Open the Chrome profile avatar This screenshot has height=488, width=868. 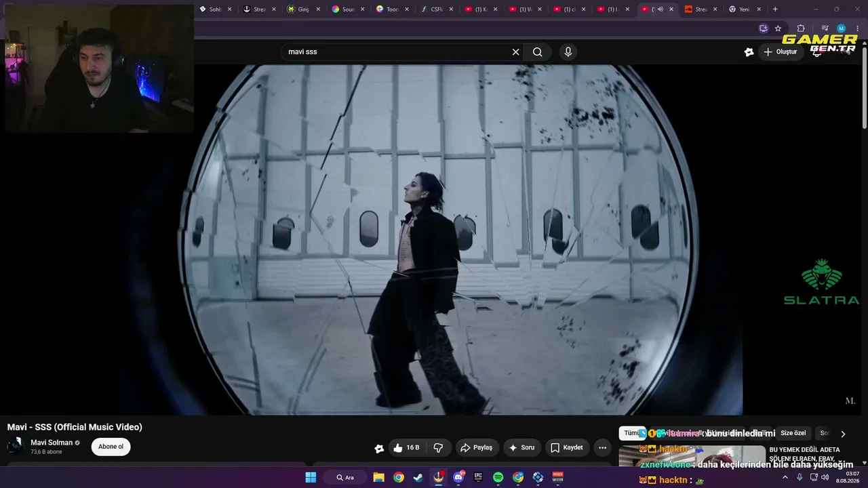coord(841,28)
